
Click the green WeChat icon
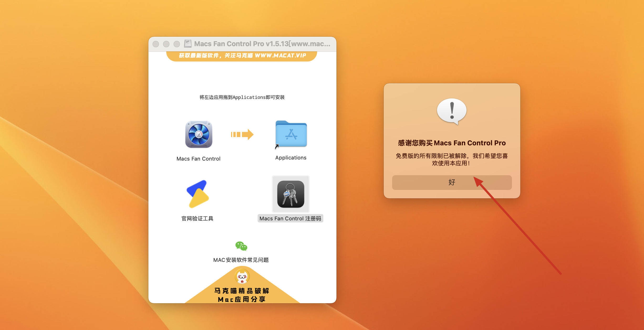pos(241,246)
